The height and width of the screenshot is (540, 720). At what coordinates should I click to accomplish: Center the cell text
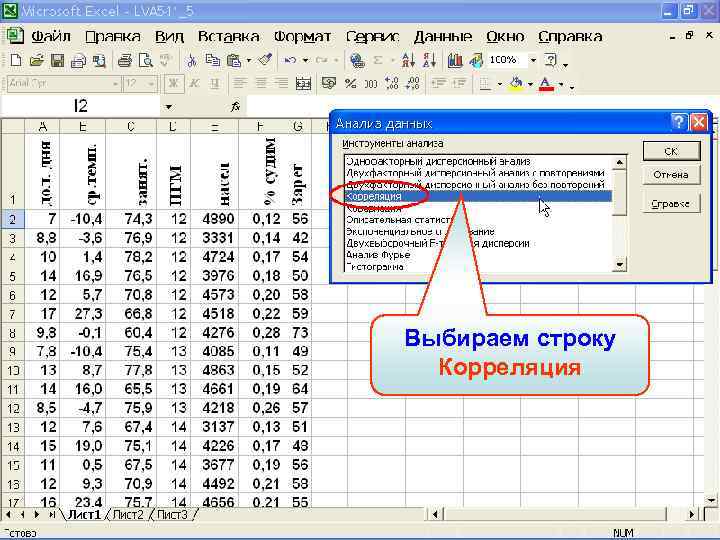[x=260, y=84]
